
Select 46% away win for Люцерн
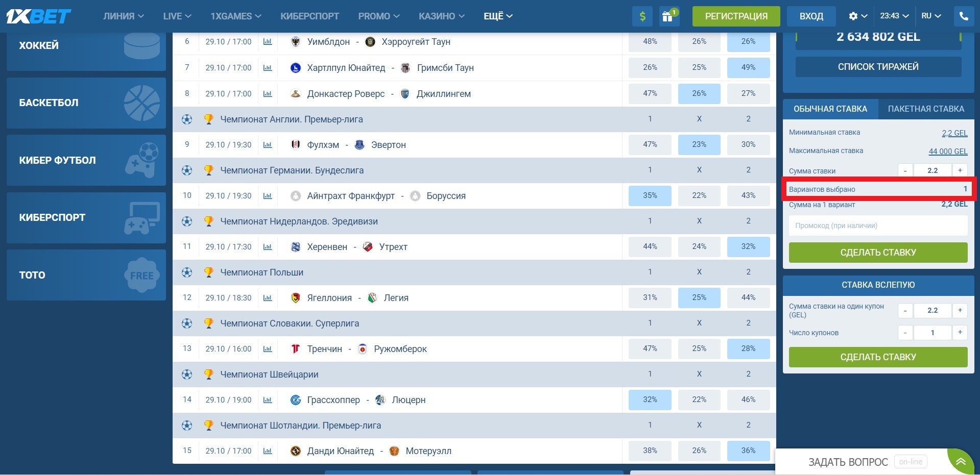point(748,399)
